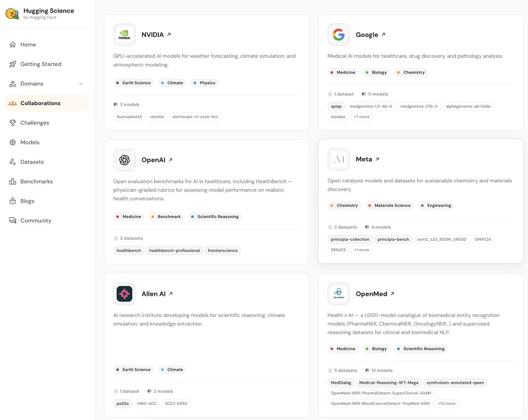Screen dimensions: 528x420
Task: Click the Blogs book icon
Action: (x=12, y=201)
